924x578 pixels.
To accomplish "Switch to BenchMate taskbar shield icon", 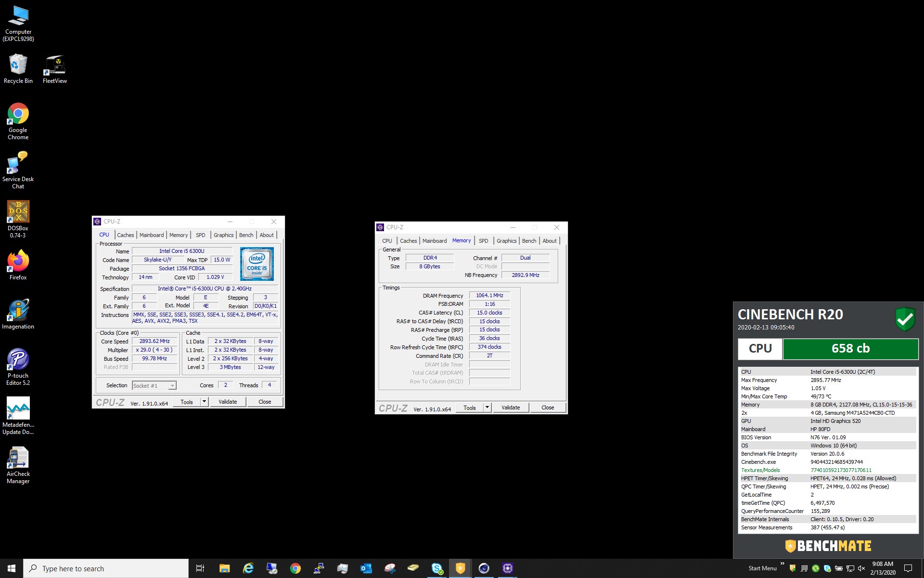I will 461,568.
